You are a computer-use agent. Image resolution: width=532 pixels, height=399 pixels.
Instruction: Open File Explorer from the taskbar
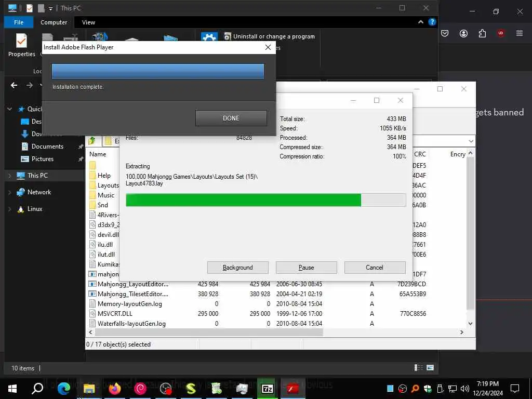point(89,389)
